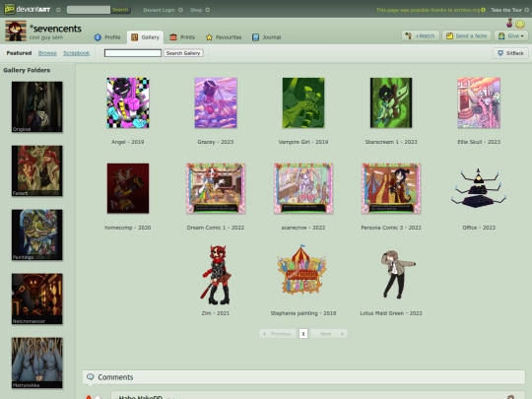
Task: Click the Search Gallery button
Action: (x=183, y=53)
